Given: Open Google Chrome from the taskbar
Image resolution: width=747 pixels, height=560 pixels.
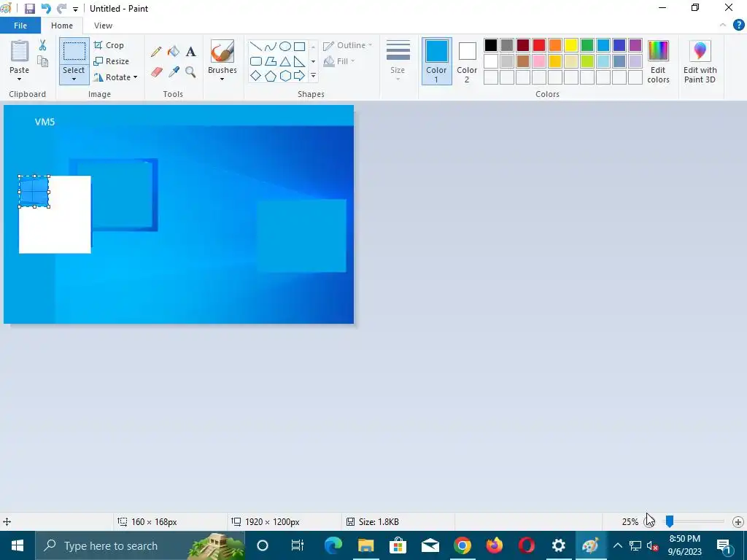Looking at the screenshot, I should coord(462,545).
